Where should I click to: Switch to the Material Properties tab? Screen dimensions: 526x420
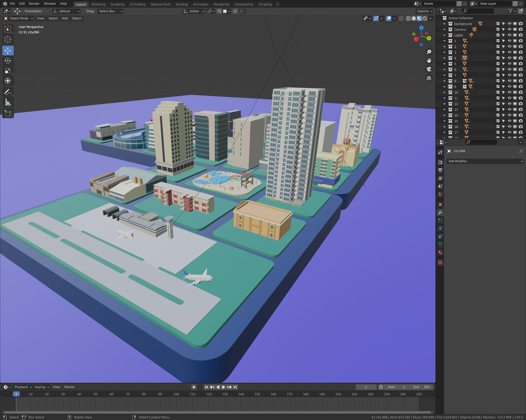pos(440,252)
